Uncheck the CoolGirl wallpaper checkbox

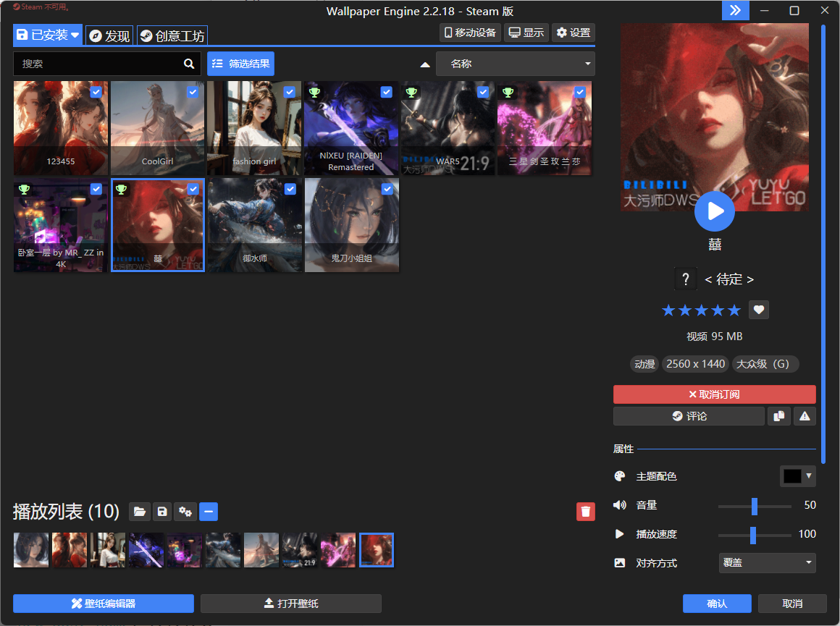click(x=193, y=92)
